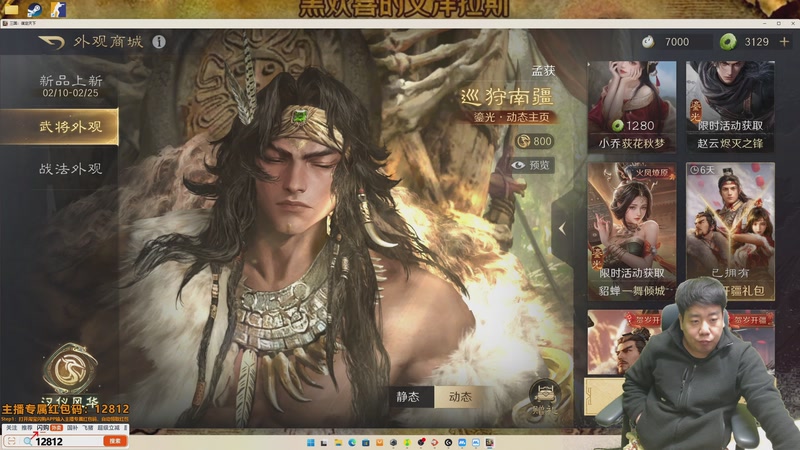
Task: Select the 武将外观 tab
Action: (x=59, y=127)
